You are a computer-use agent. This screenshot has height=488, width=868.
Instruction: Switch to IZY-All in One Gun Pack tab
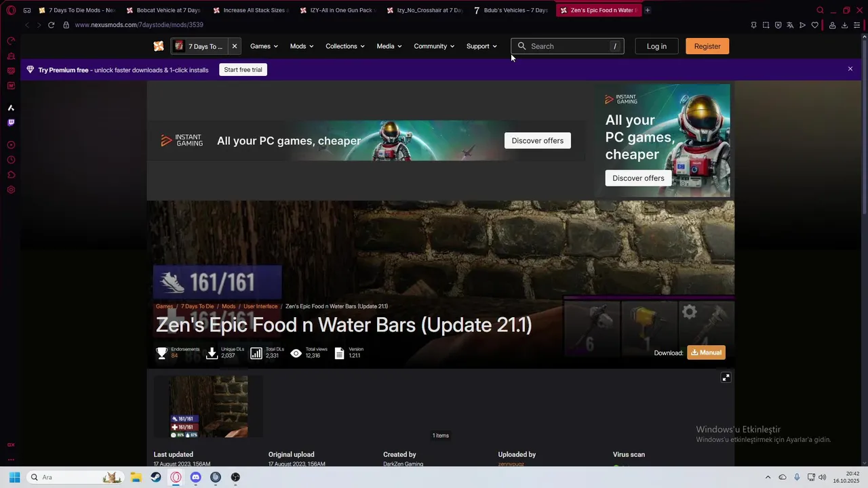(x=337, y=10)
